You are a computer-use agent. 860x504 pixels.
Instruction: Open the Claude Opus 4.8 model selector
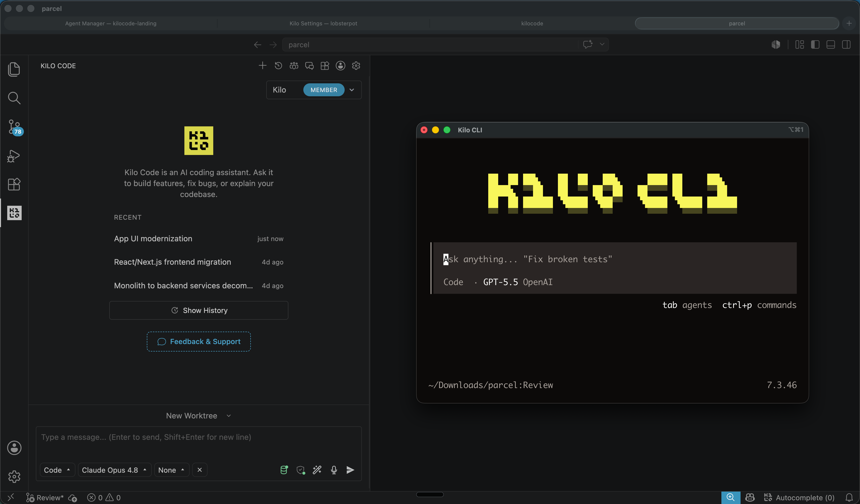click(x=114, y=470)
